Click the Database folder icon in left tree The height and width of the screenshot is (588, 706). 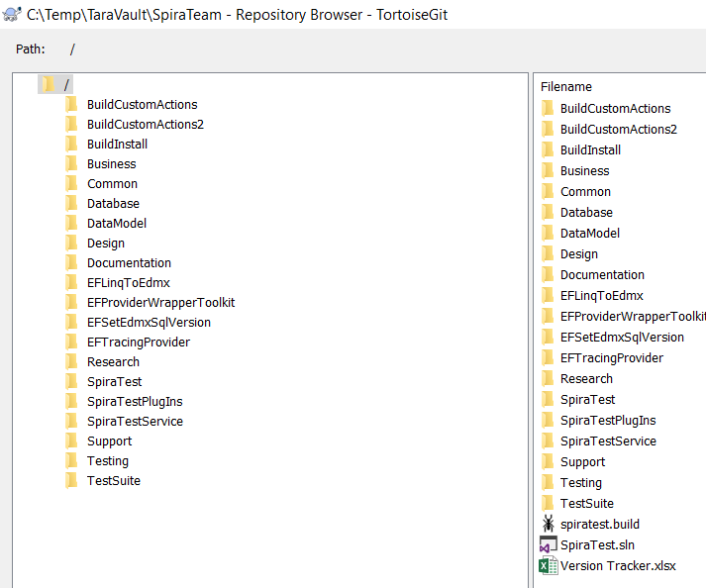[71, 203]
